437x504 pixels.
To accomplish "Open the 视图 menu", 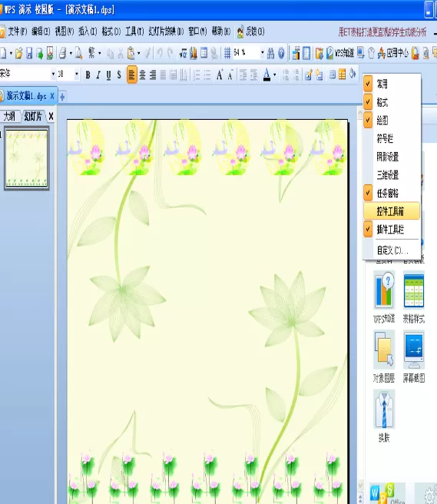I will 64,31.
